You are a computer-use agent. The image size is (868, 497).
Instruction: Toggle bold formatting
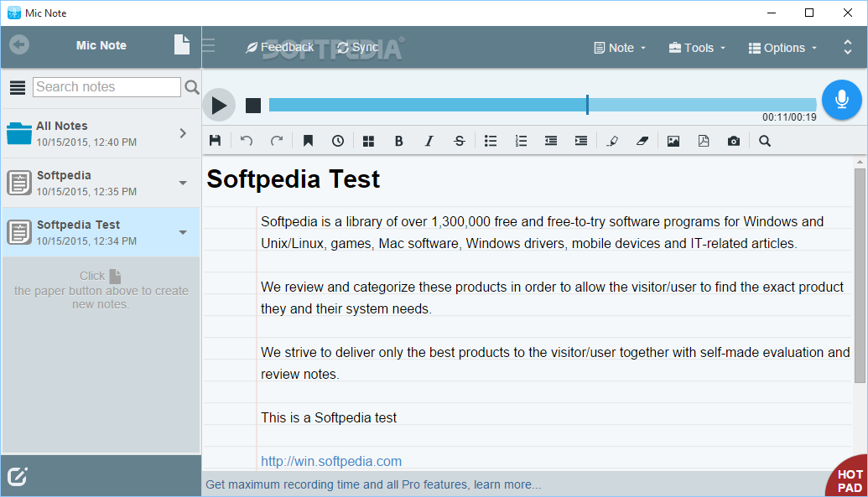coord(398,141)
